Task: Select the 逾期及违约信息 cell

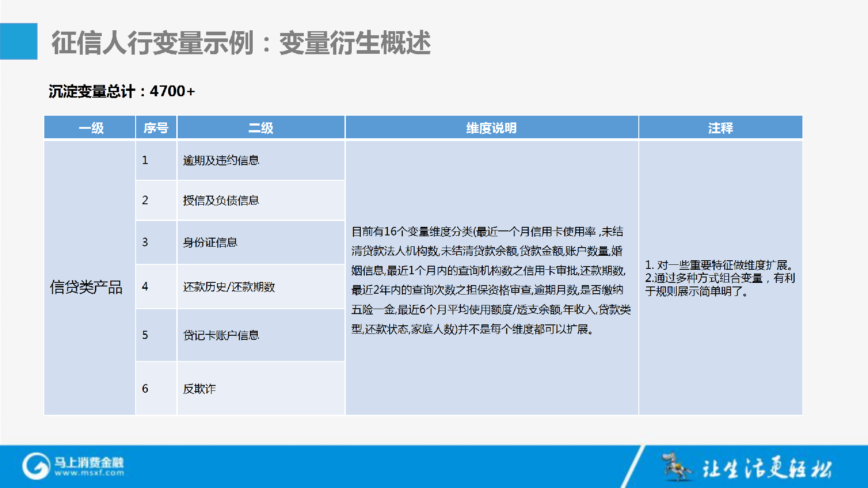Action: coord(261,160)
